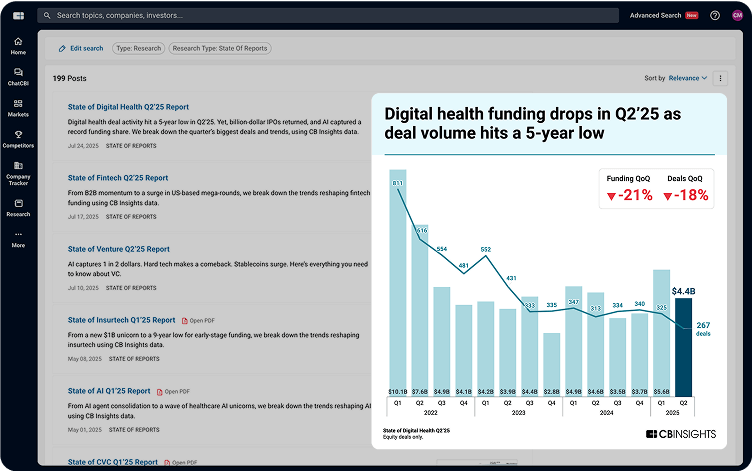Expand the More sidebar menu
Viewport: 752px width, 471px height.
coord(18,239)
